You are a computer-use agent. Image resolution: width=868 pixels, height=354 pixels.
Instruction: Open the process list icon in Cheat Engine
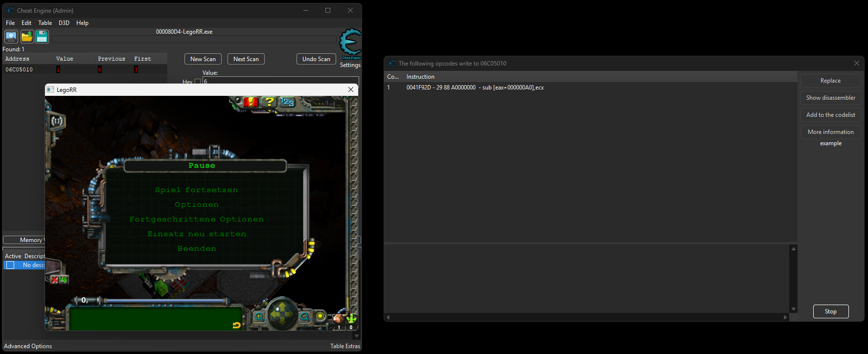pyautogui.click(x=11, y=37)
